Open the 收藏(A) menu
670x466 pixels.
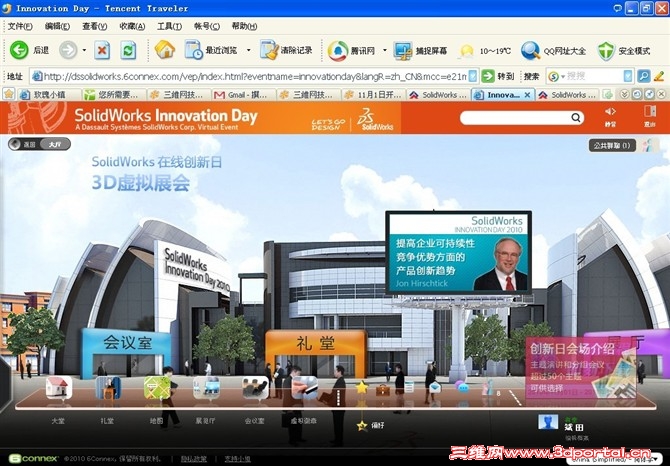[132, 26]
